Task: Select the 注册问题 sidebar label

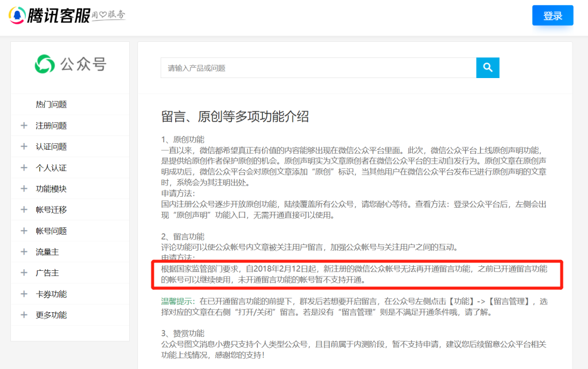Action: tap(51, 126)
